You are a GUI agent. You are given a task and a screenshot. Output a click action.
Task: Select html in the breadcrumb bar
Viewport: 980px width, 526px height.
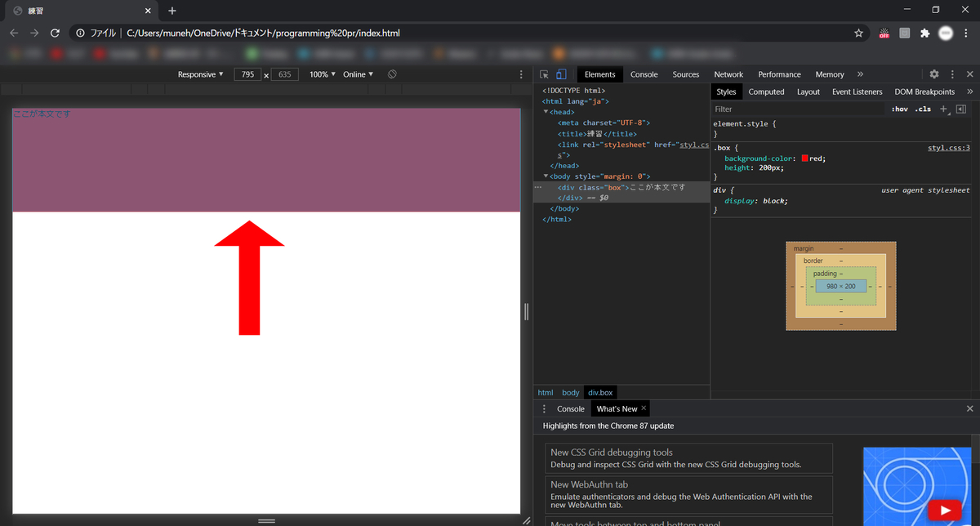coord(545,393)
